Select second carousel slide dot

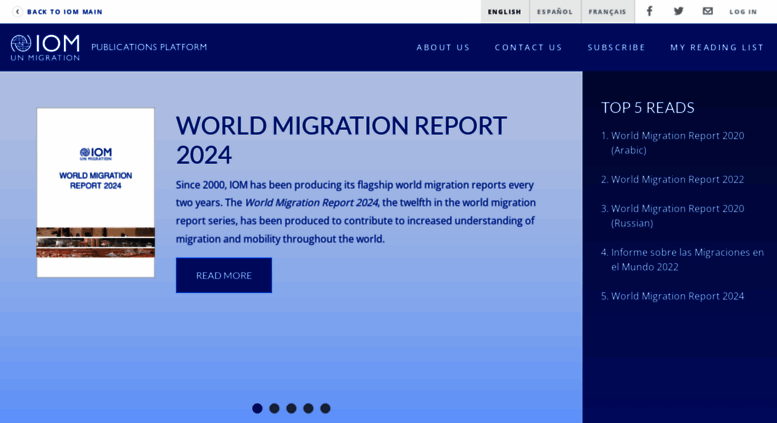pos(274,408)
